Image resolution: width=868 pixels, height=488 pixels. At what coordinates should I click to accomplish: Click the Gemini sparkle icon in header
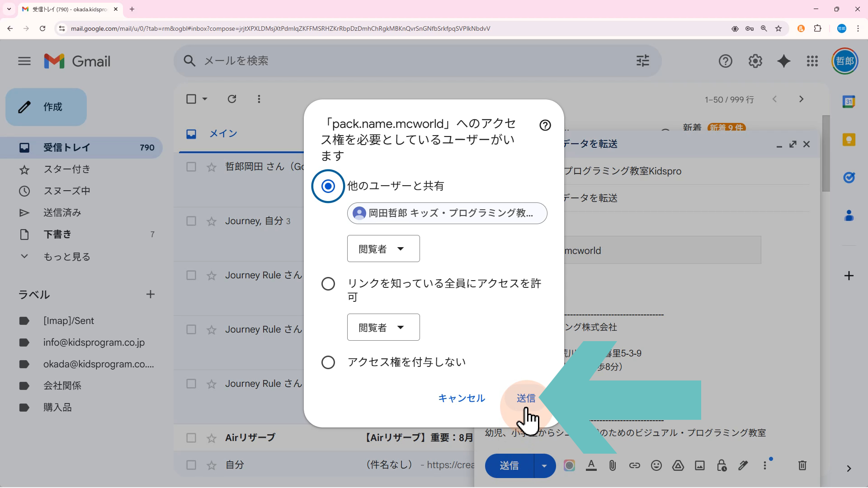point(783,61)
